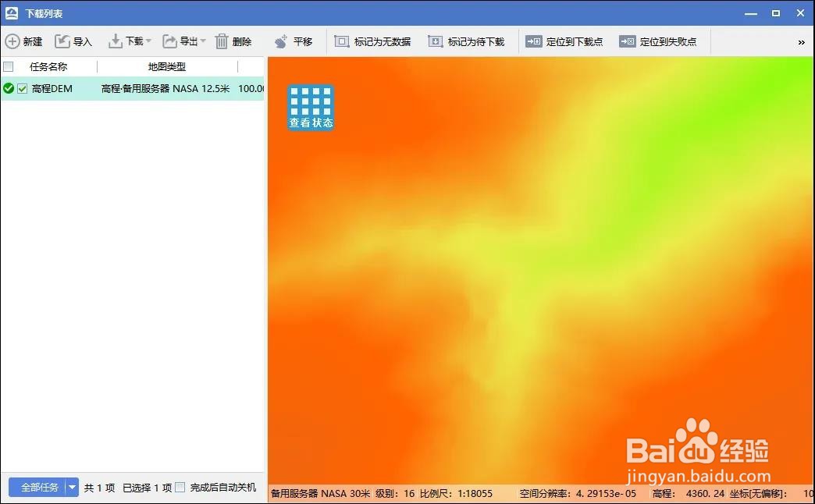Click the 下载列表 app icon in title bar
This screenshot has height=504, width=815.
pyautogui.click(x=12, y=13)
